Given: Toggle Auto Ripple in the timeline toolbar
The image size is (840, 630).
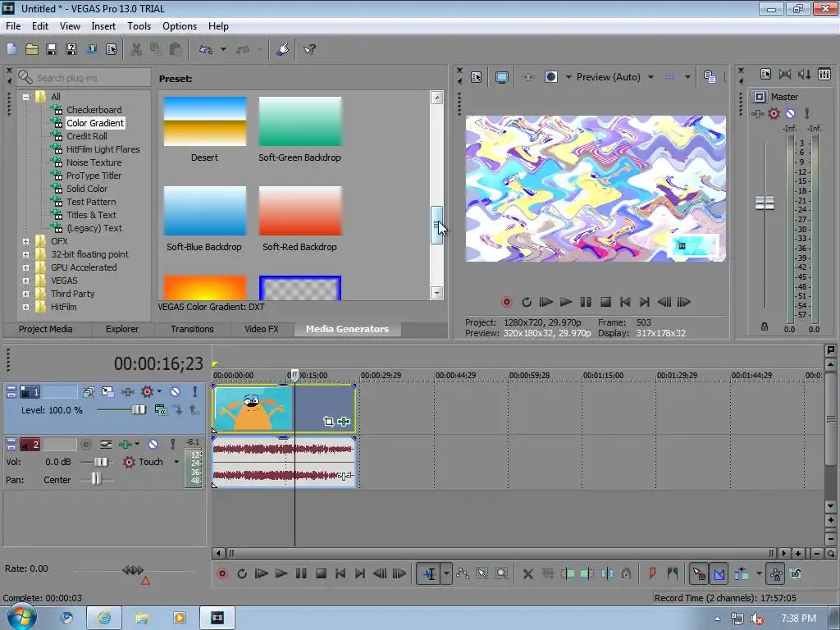Looking at the screenshot, I should 742,573.
